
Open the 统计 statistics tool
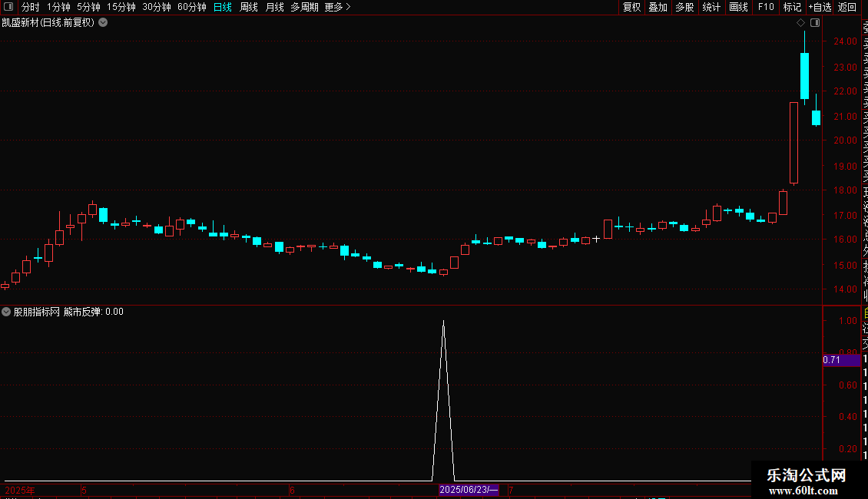pos(711,7)
